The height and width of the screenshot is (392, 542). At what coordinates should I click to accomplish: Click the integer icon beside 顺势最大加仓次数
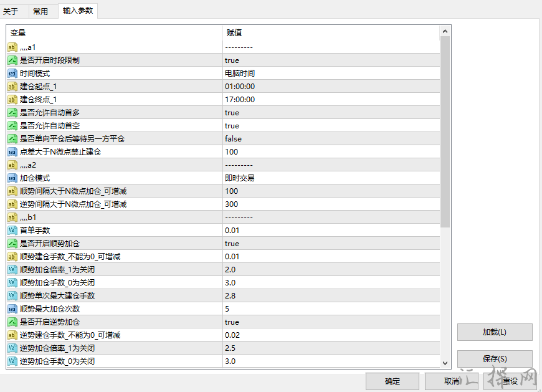pyautogui.click(x=12, y=309)
